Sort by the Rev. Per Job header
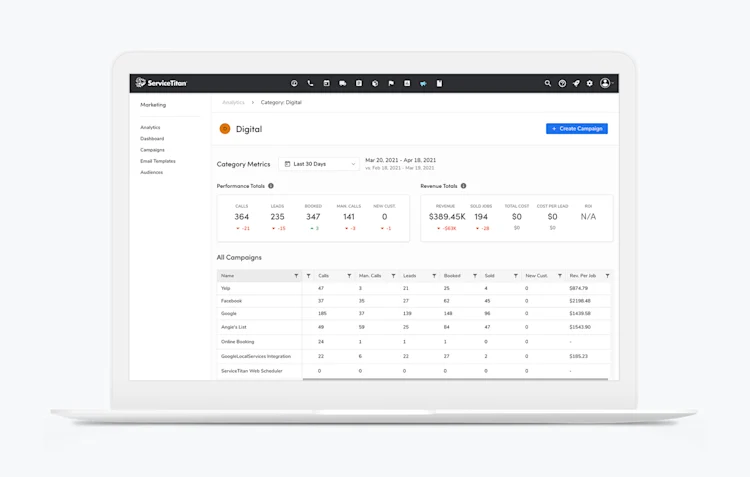Viewport: 750px width, 477px height. 583,276
